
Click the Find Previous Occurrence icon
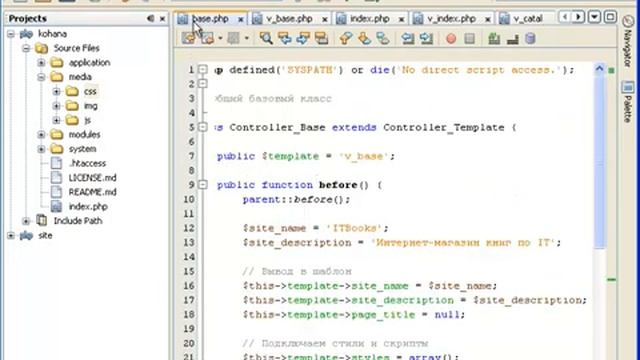click(284, 38)
